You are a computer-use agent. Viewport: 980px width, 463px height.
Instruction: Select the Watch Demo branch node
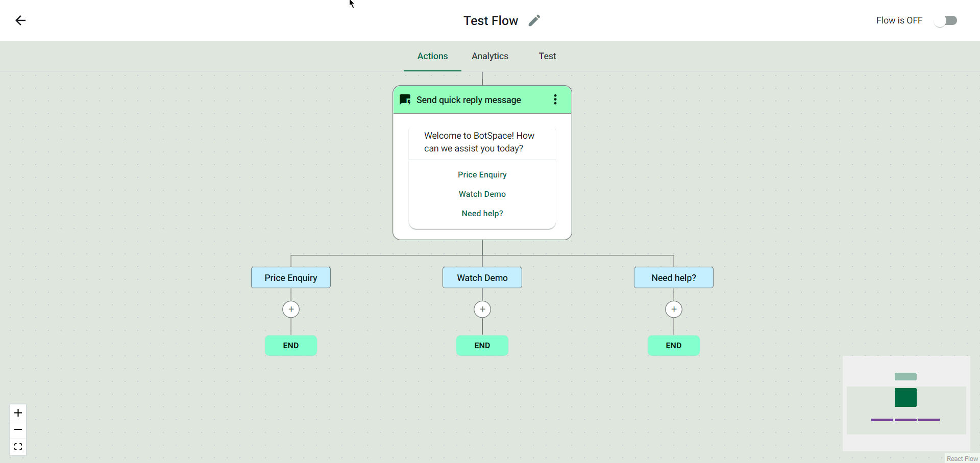click(482, 278)
